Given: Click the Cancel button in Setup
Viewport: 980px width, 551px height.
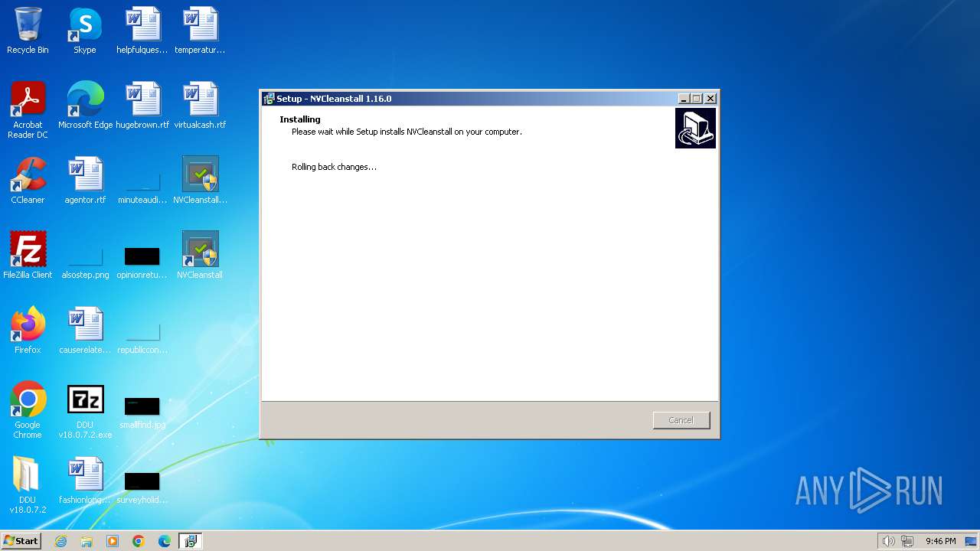Looking at the screenshot, I should pos(681,420).
